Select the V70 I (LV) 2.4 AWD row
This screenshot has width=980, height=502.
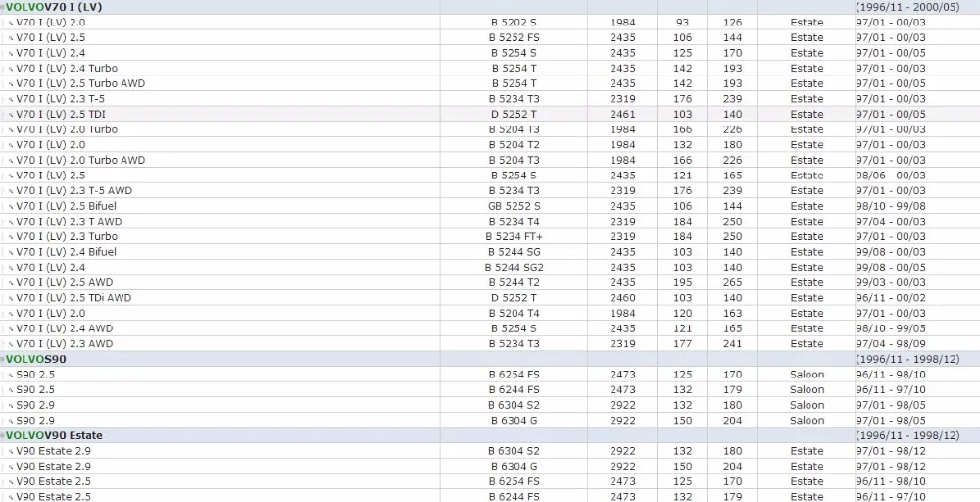coord(490,328)
